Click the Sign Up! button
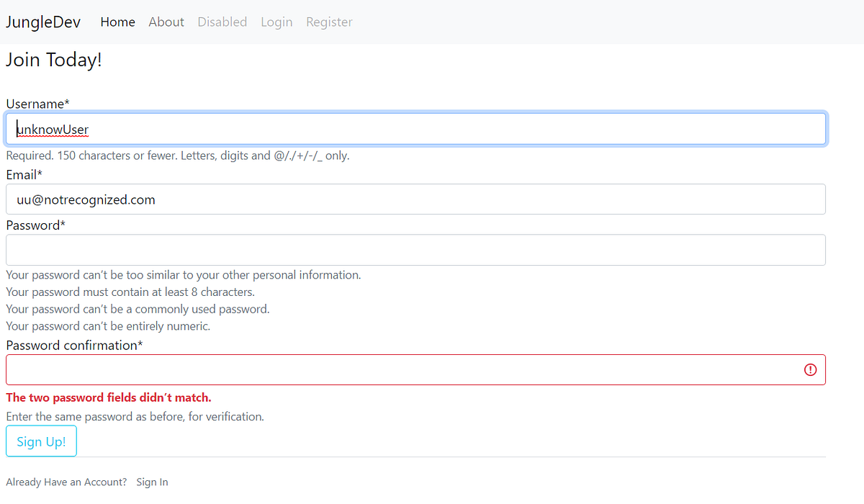 pyautogui.click(x=41, y=441)
